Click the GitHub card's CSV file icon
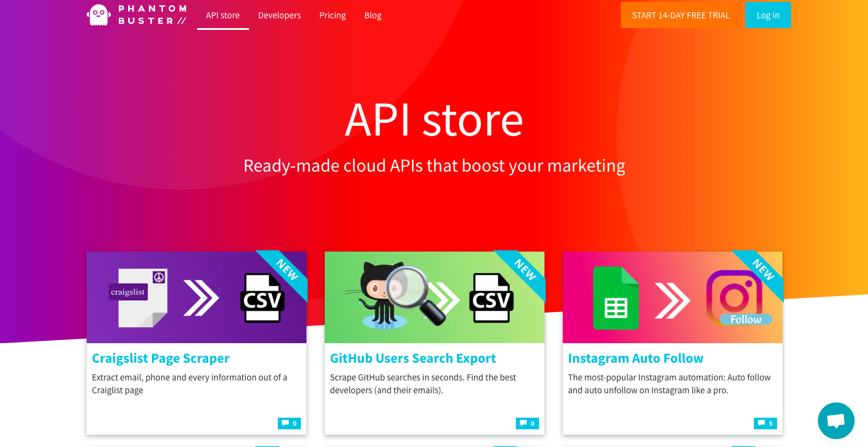Image resolution: width=868 pixels, height=447 pixels. coord(491,297)
